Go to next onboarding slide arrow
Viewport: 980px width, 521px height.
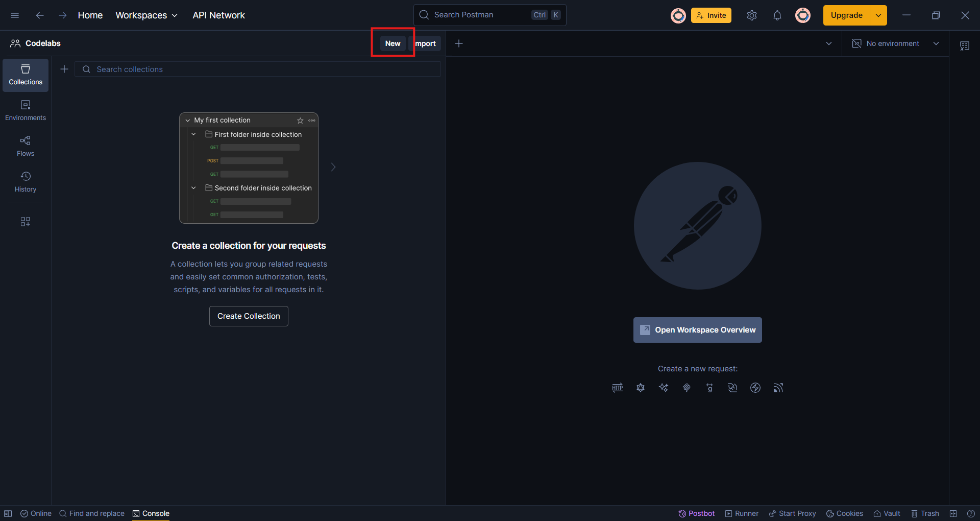pos(333,167)
